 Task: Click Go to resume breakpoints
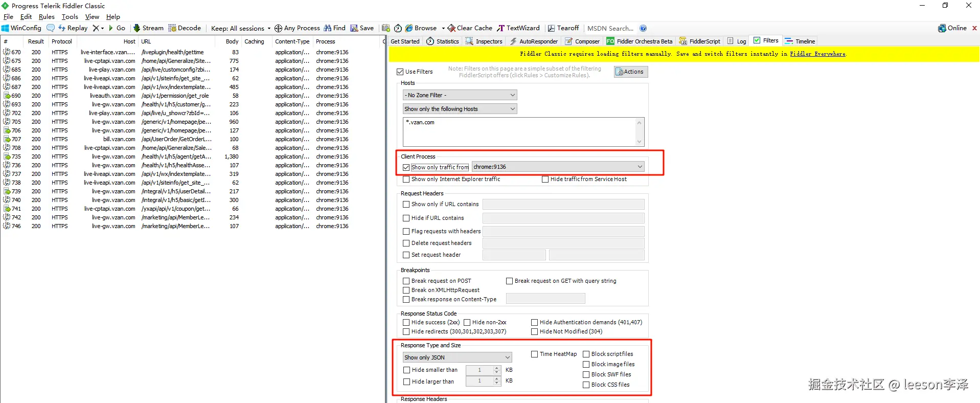[117, 28]
